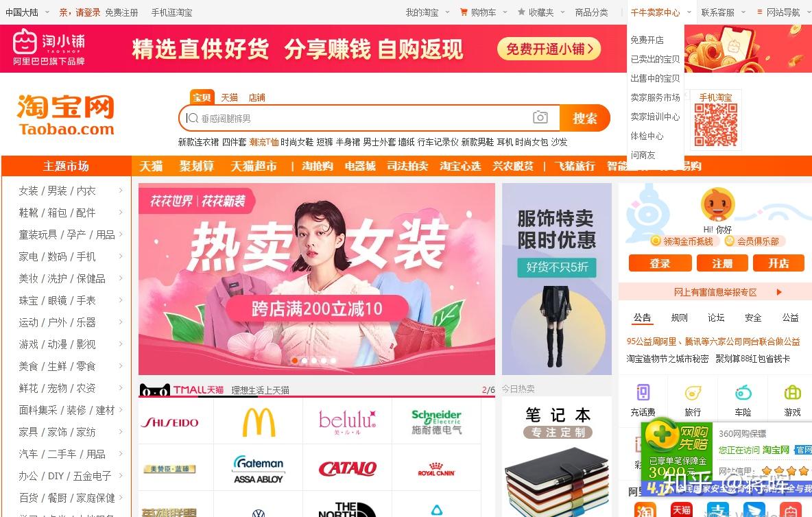This screenshot has width=812, height=517.
Task: Switch search tab to 天猫
Action: 230,97
